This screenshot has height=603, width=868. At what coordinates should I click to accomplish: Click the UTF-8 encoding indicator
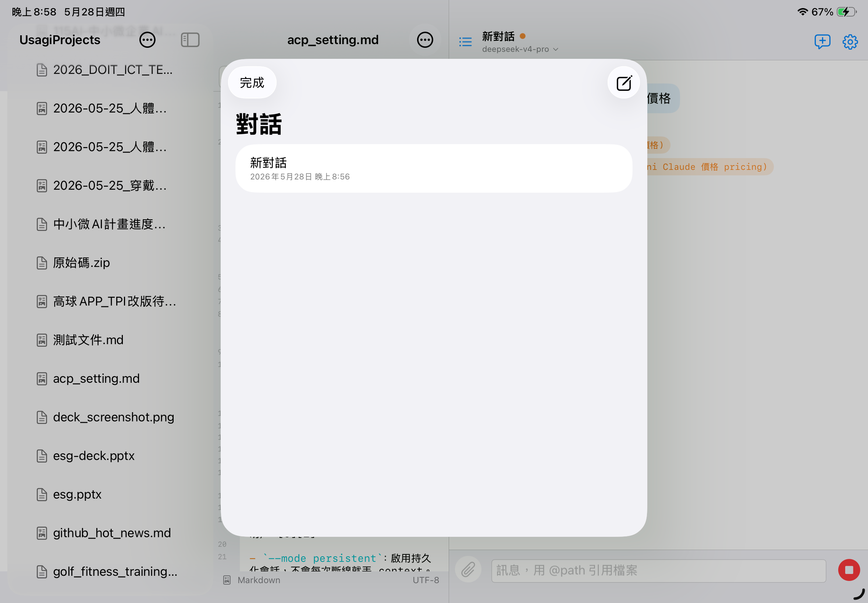(x=426, y=580)
